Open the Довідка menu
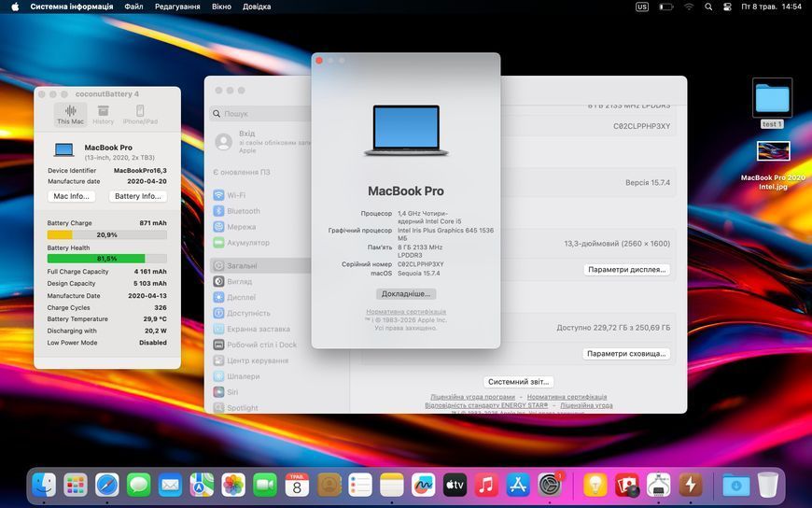812x508 pixels. tap(257, 7)
